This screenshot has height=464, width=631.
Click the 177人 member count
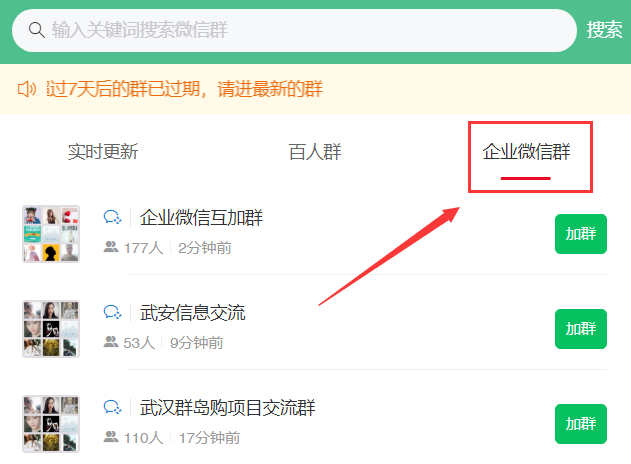tap(143, 248)
